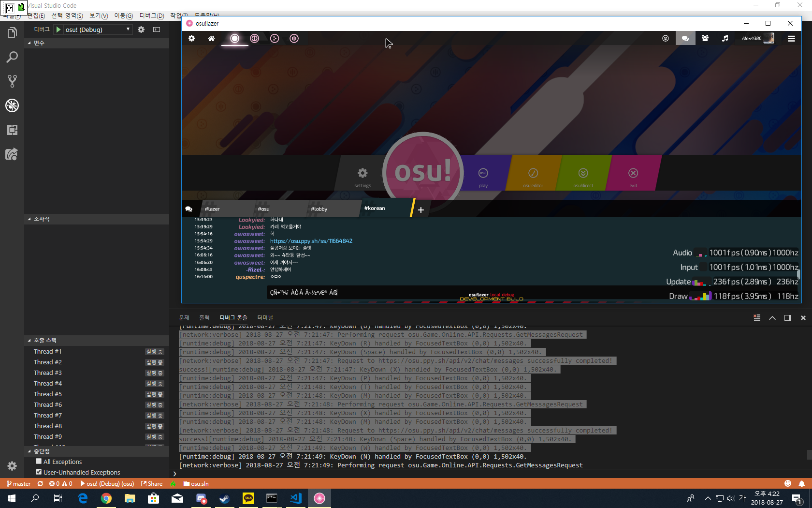Open the Extensions view in VS Code
This screenshot has width=812, height=508.
[x=12, y=130]
